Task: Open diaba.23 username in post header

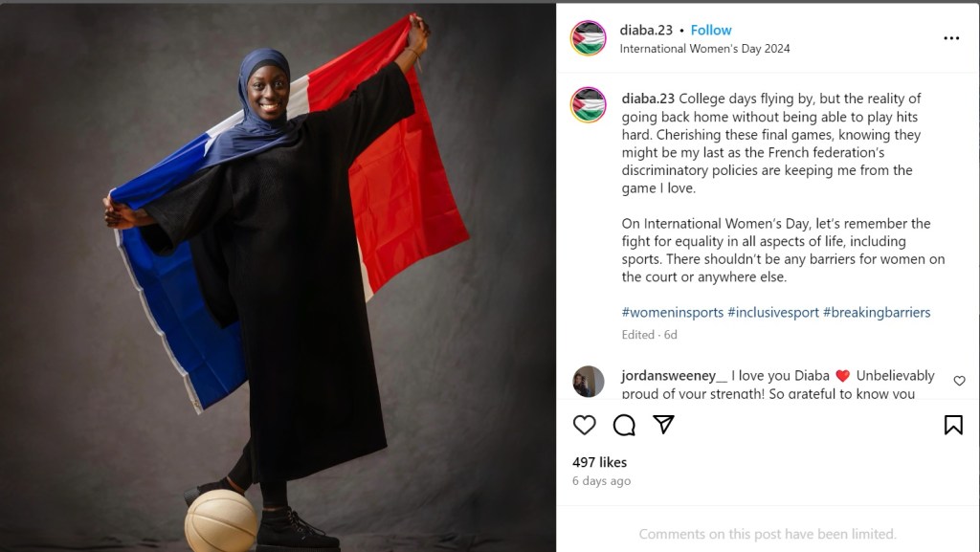Action: pos(646,30)
